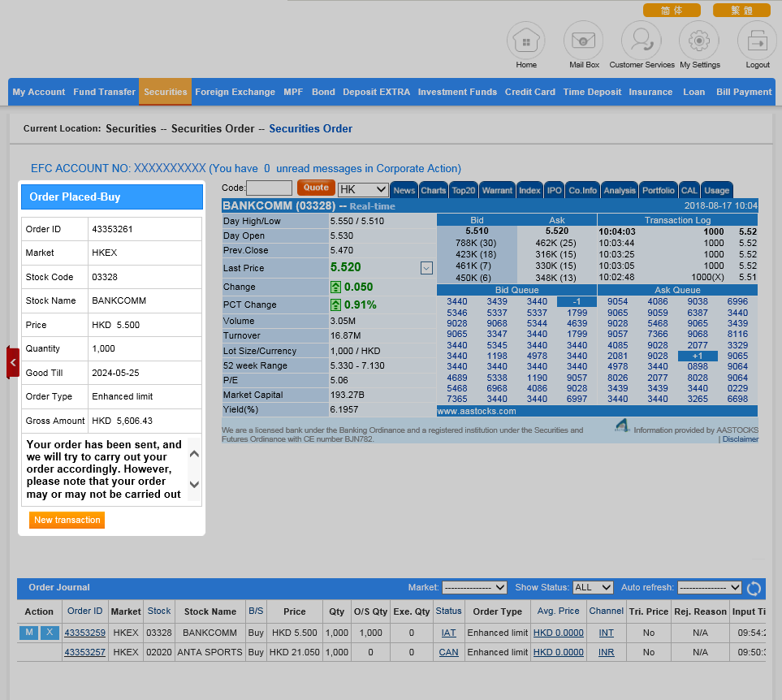782x700 pixels.
Task: Cancel order 43353259 with X button
Action: (50, 633)
